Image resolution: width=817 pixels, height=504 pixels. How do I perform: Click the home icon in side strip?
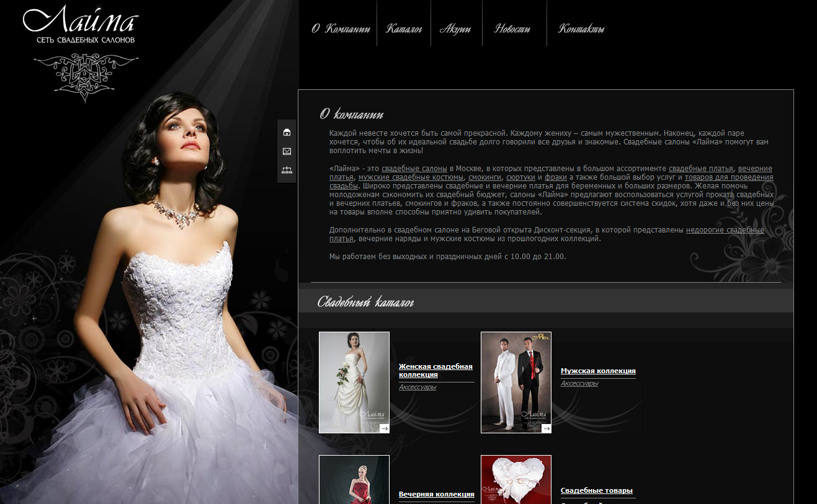click(x=287, y=132)
